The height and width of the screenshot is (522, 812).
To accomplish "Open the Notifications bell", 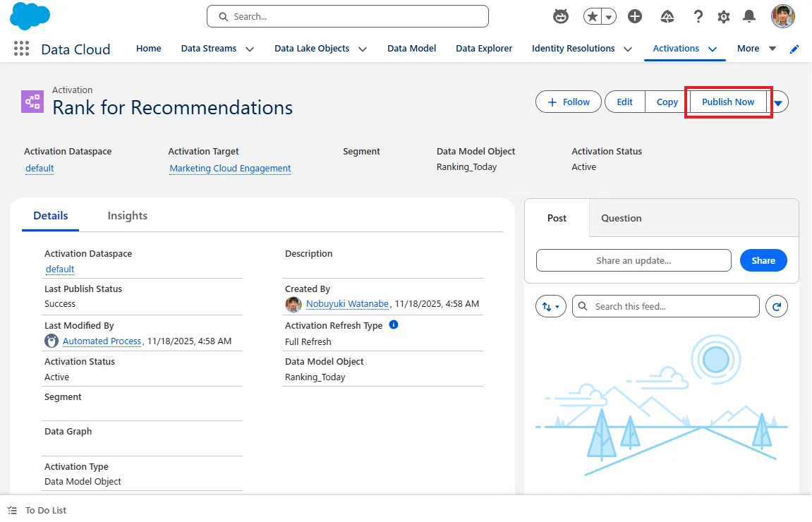I will pyautogui.click(x=749, y=16).
